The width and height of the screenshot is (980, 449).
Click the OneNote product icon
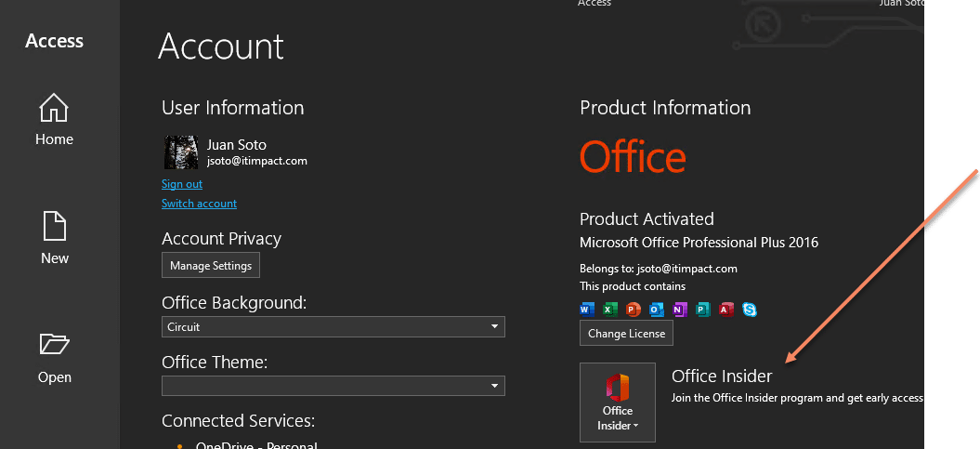pyautogui.click(x=679, y=309)
